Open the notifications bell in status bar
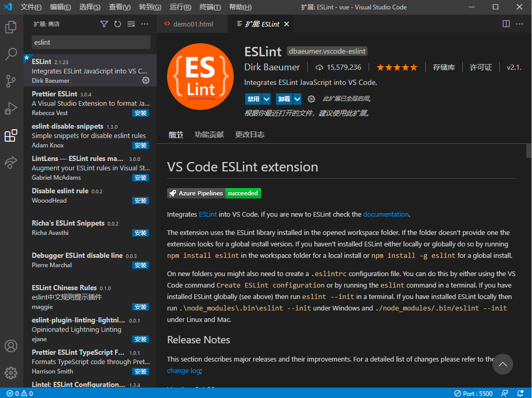 (x=520, y=393)
